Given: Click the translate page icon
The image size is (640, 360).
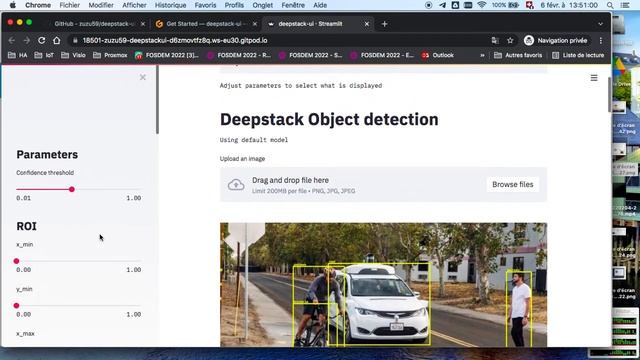Looking at the screenshot, I should click(x=495, y=40).
